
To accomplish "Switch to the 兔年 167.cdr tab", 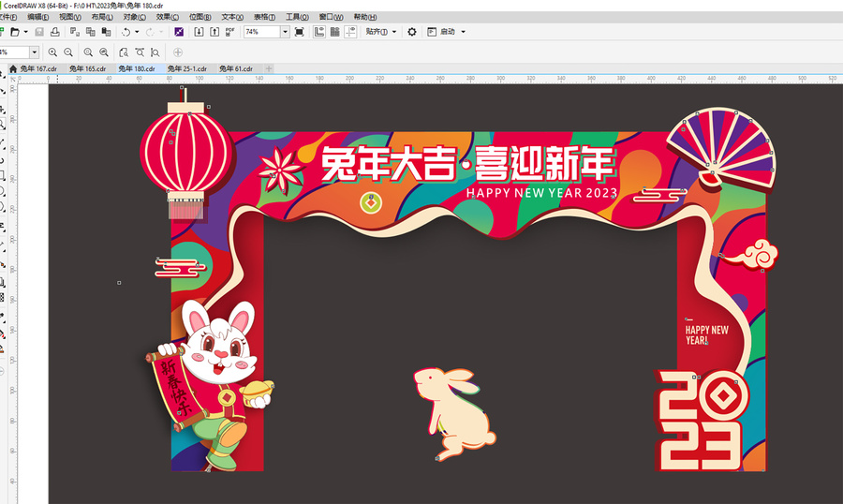I will click(38, 68).
